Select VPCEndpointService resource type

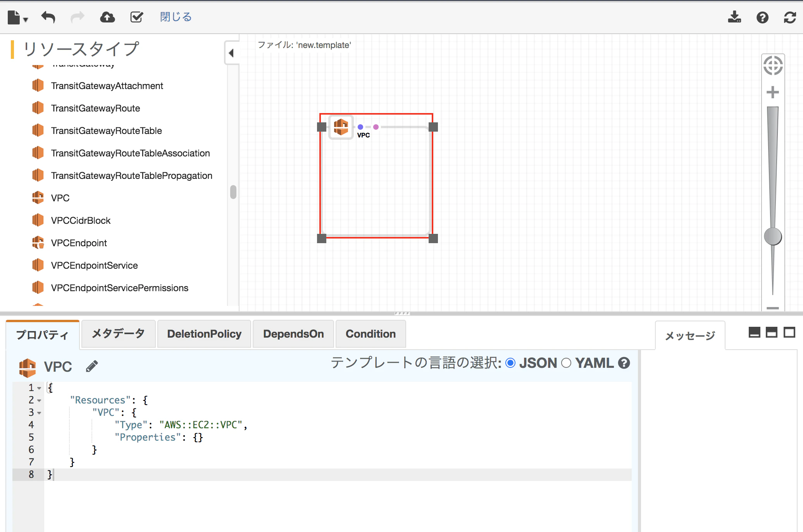[94, 265]
